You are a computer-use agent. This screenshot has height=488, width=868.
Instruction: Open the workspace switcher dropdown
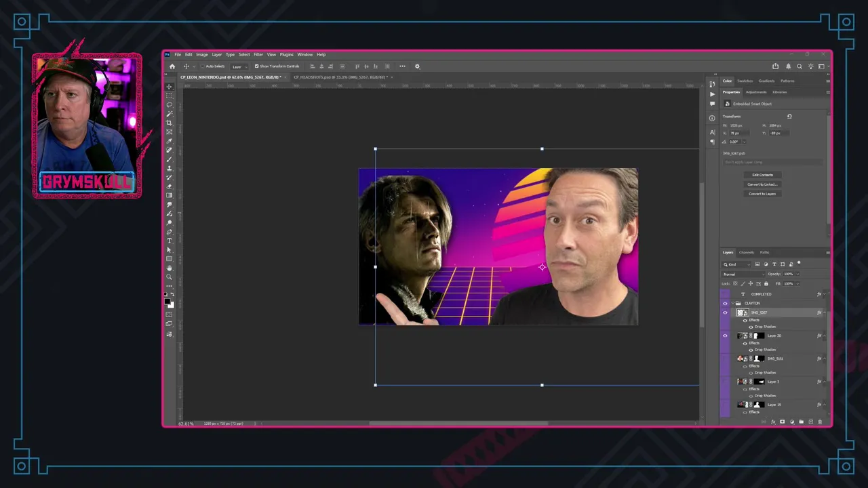pyautogui.click(x=823, y=66)
